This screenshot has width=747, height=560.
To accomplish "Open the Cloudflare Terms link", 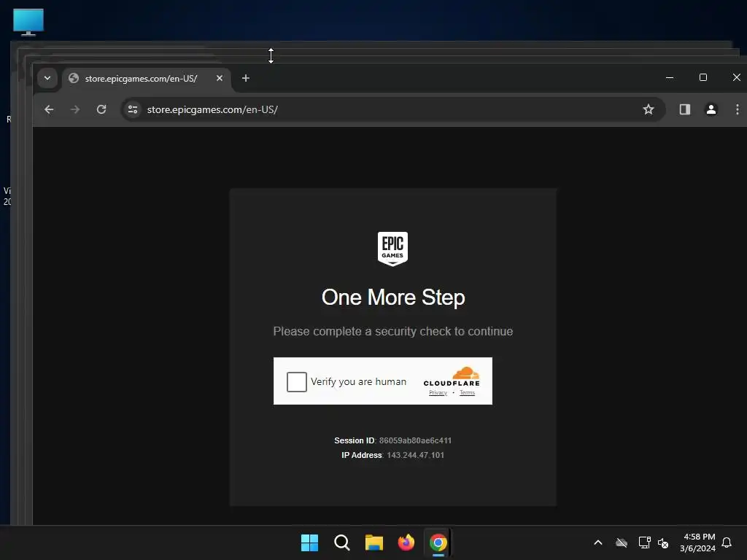I will tap(467, 393).
